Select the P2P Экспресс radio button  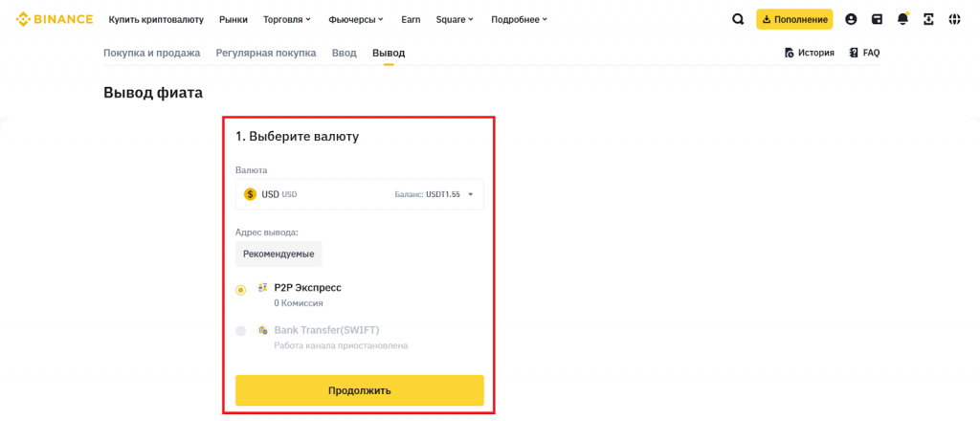(240, 290)
